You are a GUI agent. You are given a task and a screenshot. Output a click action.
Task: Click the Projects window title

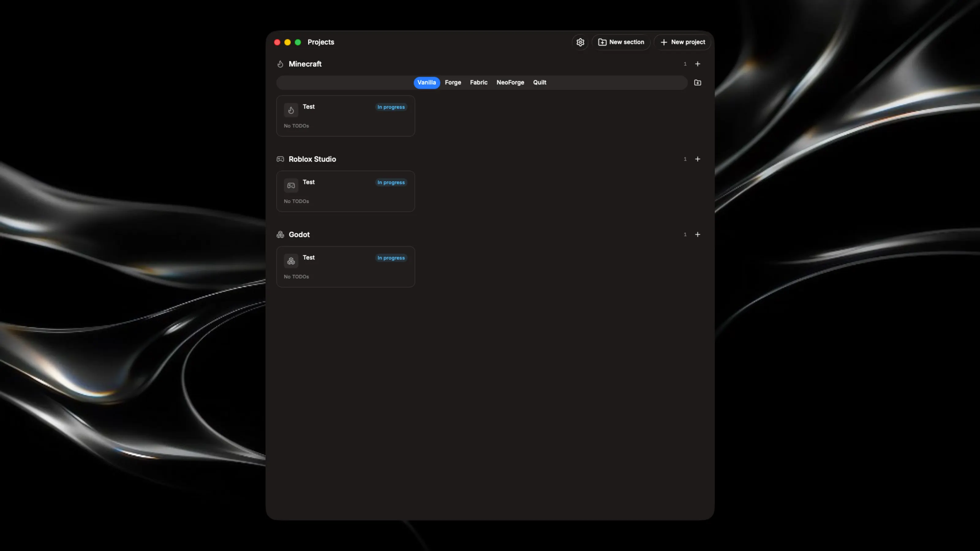pos(321,42)
